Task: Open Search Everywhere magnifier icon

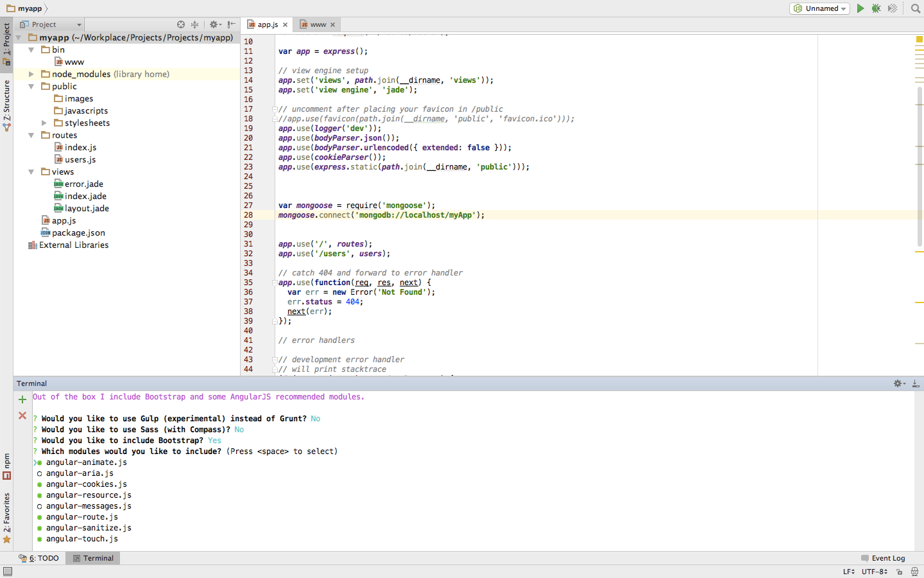Action: tap(916, 8)
